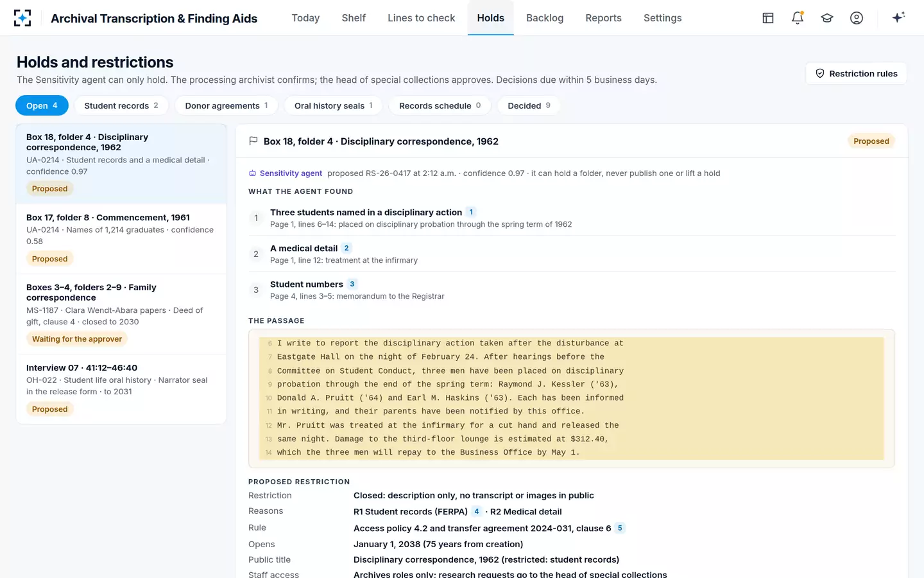This screenshot has width=924, height=578.
Task: Filter by Donor agreements
Action: pyautogui.click(x=227, y=105)
